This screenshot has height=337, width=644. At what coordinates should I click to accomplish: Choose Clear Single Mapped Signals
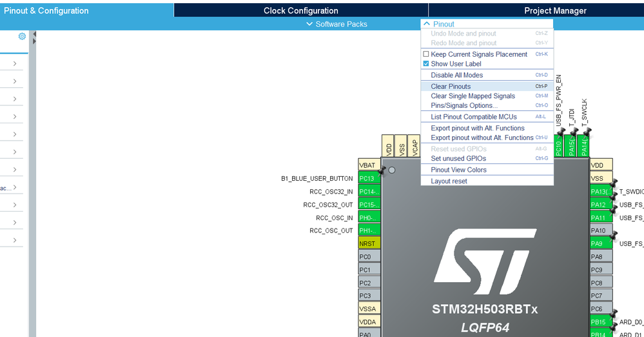(487, 96)
